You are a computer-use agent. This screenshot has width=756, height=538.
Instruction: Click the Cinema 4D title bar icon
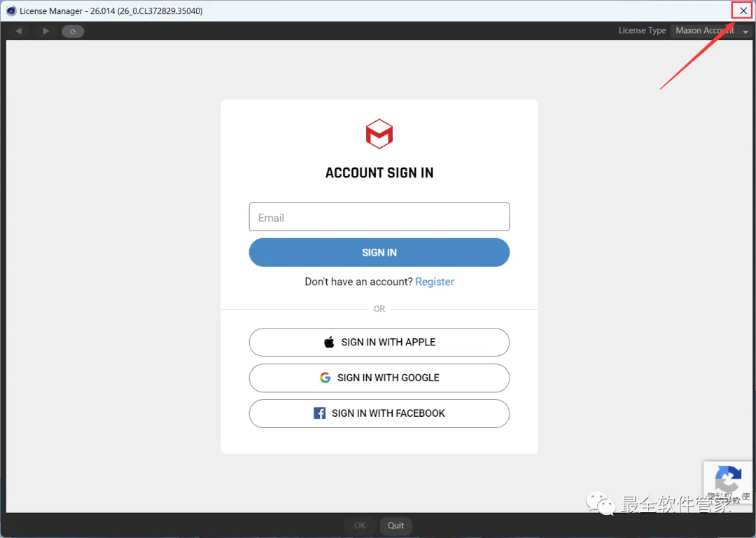[x=10, y=11]
